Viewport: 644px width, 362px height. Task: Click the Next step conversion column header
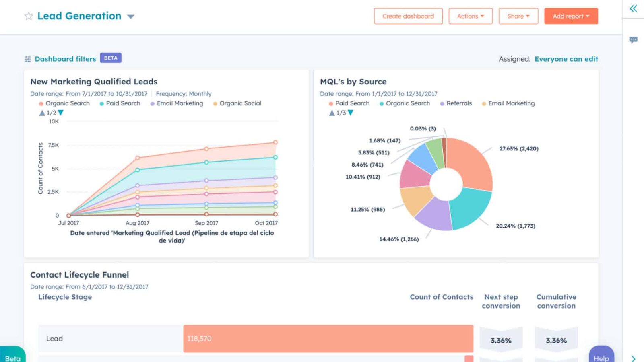pos(501,301)
